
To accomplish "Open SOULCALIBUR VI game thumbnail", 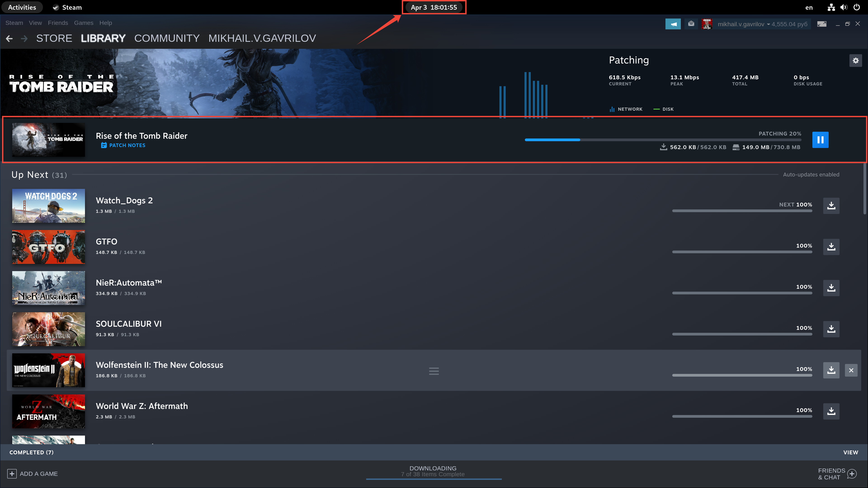I will coord(49,329).
